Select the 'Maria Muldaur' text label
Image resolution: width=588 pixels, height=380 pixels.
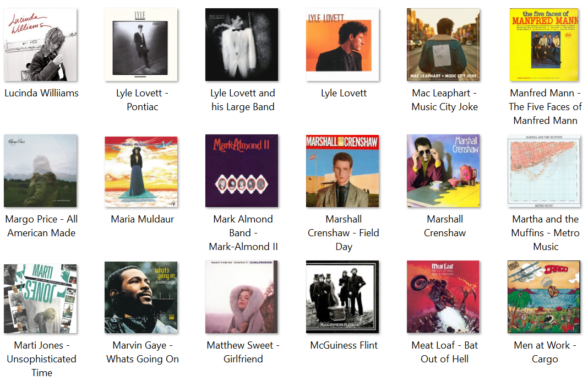142,219
